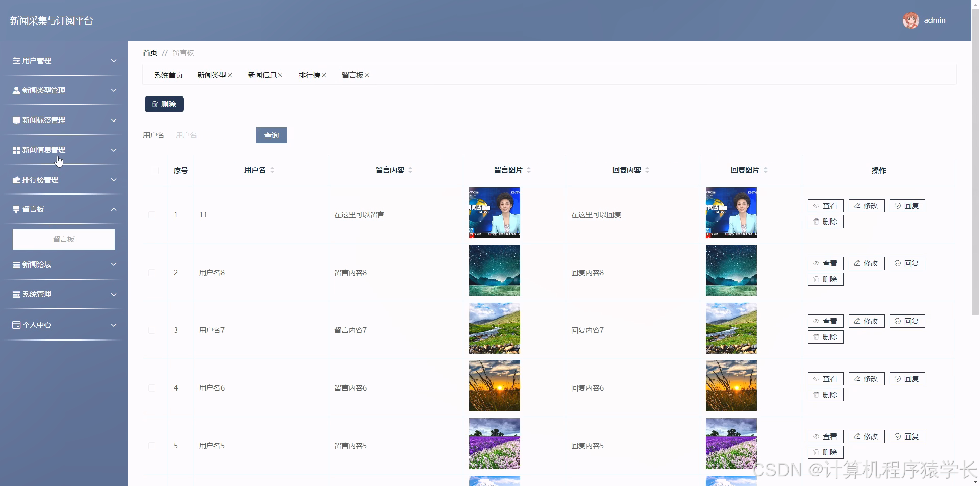This screenshot has height=486, width=980.
Task: Click the 新闻论坛 list icon
Action: (x=16, y=264)
